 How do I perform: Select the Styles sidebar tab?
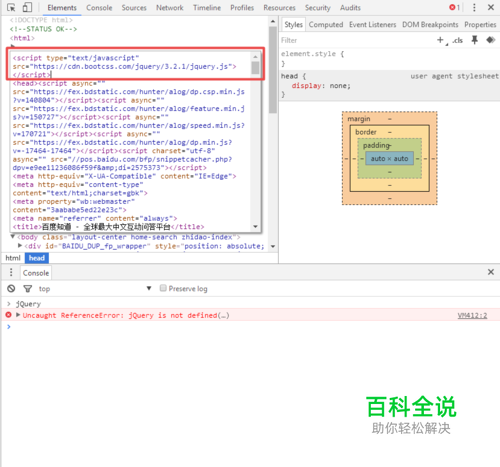[293, 25]
